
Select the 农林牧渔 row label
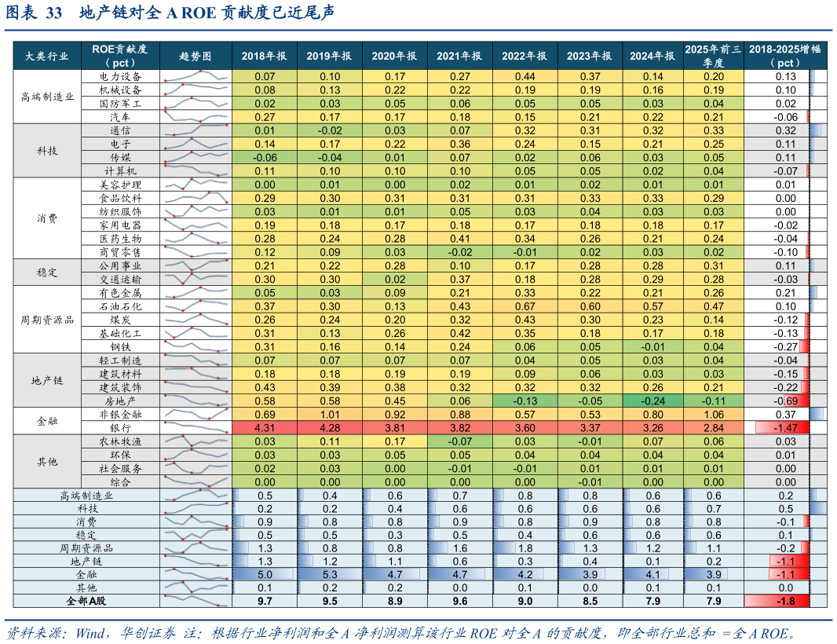(120, 441)
